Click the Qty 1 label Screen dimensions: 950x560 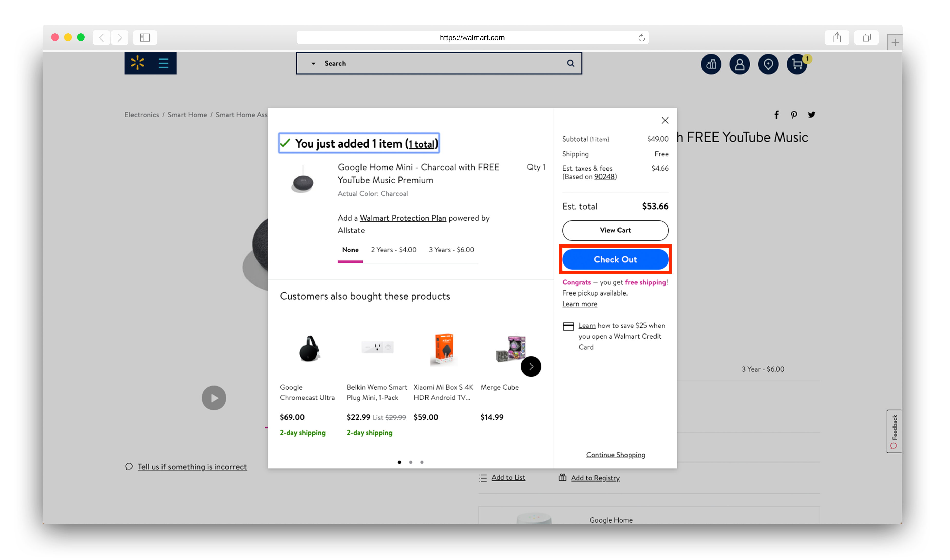(x=536, y=167)
